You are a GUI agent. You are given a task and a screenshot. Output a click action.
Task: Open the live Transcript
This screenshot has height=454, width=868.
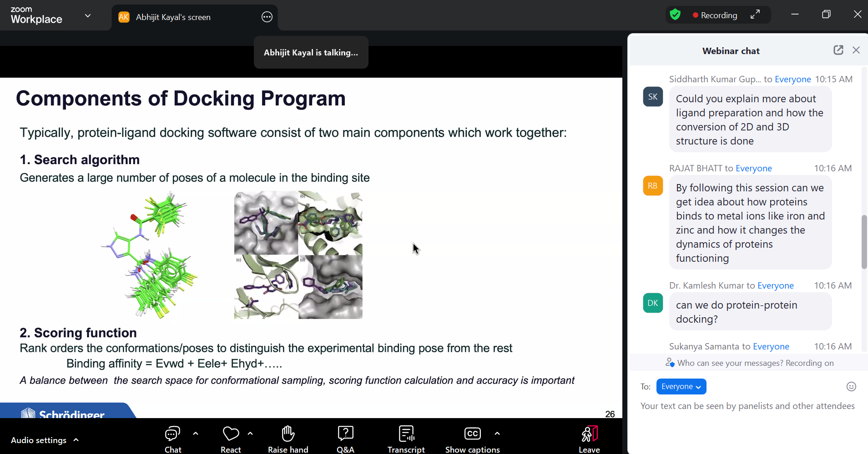406,434
